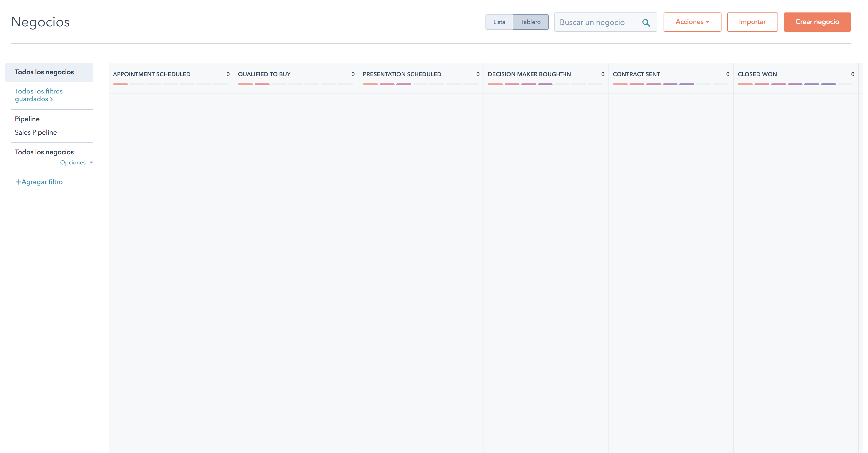Open the Acciones dropdown menu
Viewport: 868px width, 453px height.
tap(692, 22)
